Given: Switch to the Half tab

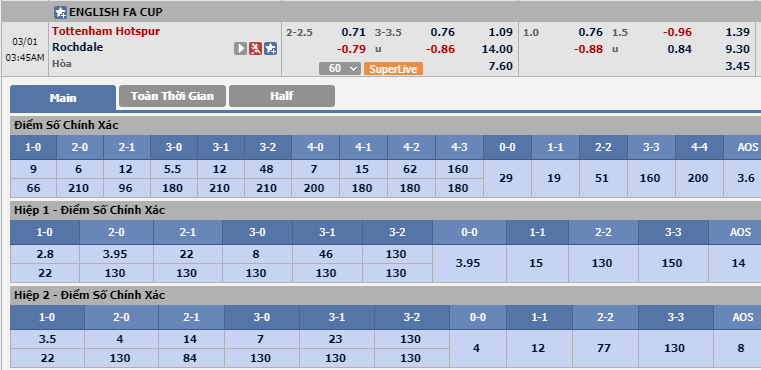Looking at the screenshot, I should click(282, 96).
